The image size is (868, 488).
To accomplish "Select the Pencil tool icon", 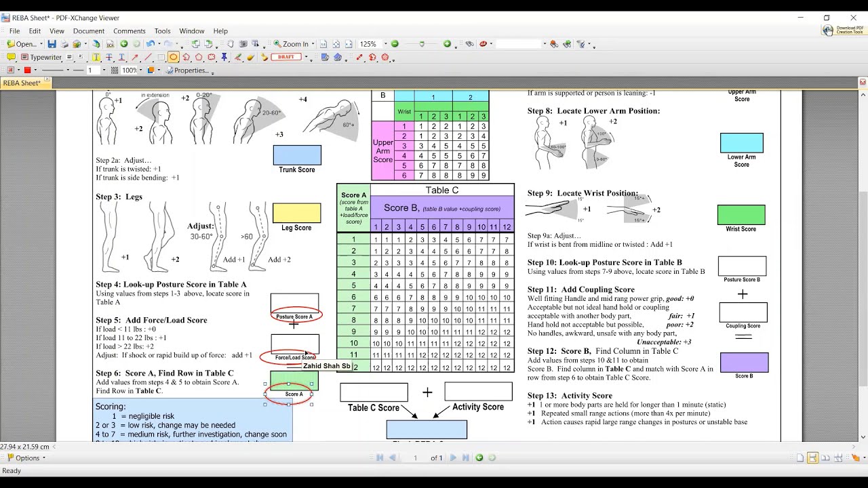I will pyautogui.click(x=238, y=58).
